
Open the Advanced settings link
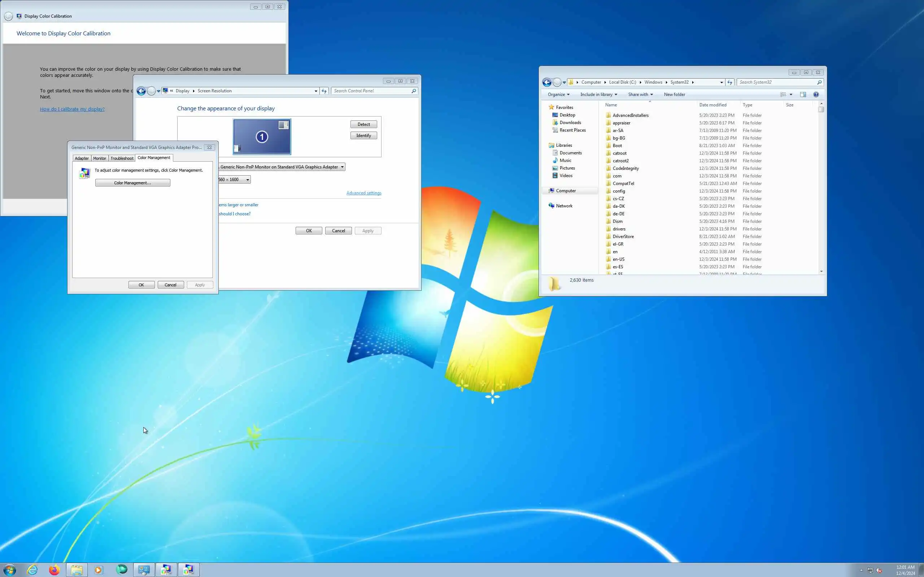[363, 193]
